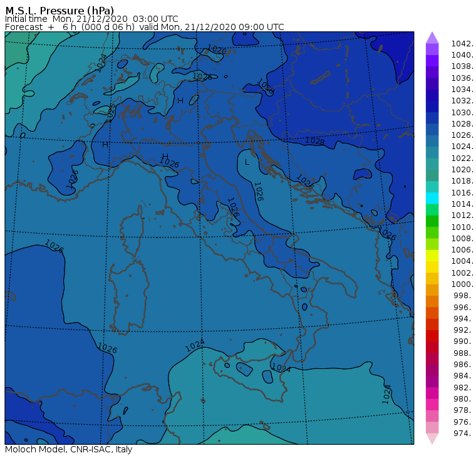The image size is (476, 458).
Task: Pick the hot pink swatch between 978 and 980
Action: coord(432,405)
